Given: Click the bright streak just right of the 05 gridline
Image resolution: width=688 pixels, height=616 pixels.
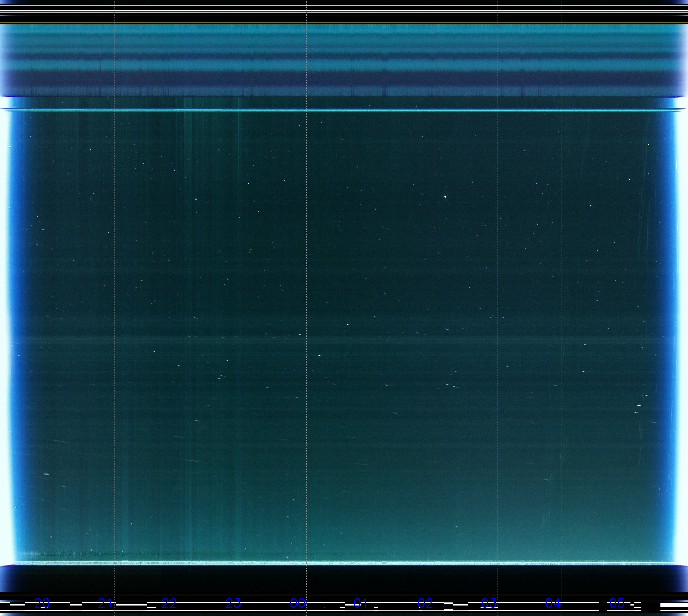Looking at the screenshot, I should [x=639, y=405].
